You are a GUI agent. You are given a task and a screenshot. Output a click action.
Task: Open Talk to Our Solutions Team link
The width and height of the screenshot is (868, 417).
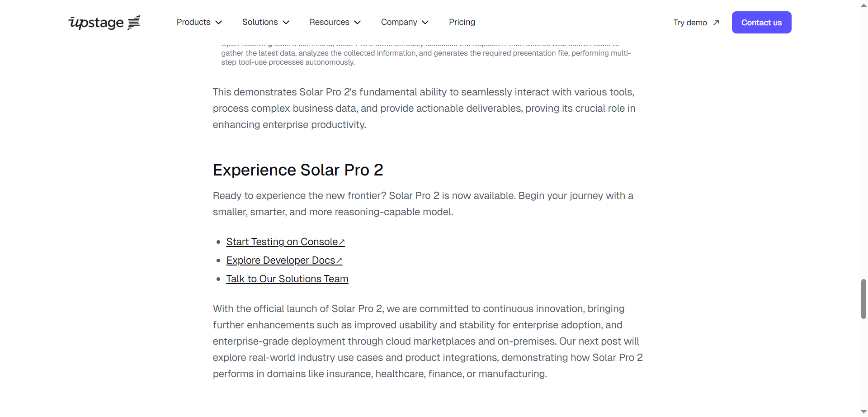[287, 279]
